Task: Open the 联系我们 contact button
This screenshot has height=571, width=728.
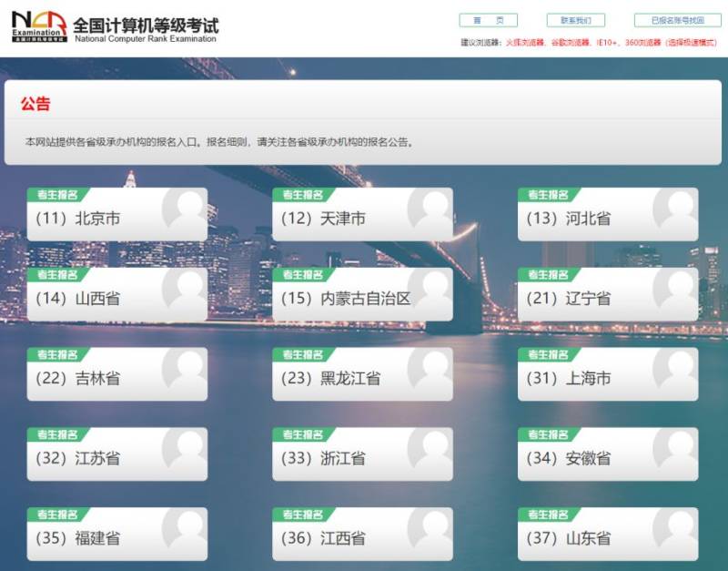Action: coord(576,20)
